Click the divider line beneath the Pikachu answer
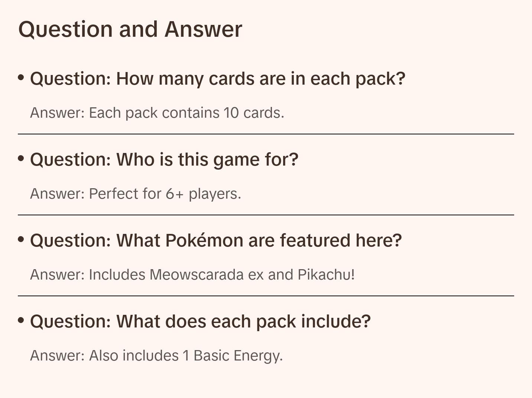532x398 pixels. point(266,296)
